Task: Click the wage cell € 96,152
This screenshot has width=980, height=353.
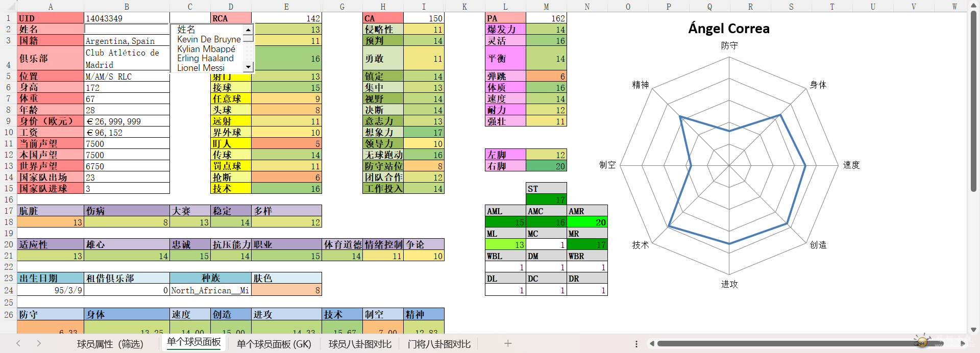Action: [127, 132]
